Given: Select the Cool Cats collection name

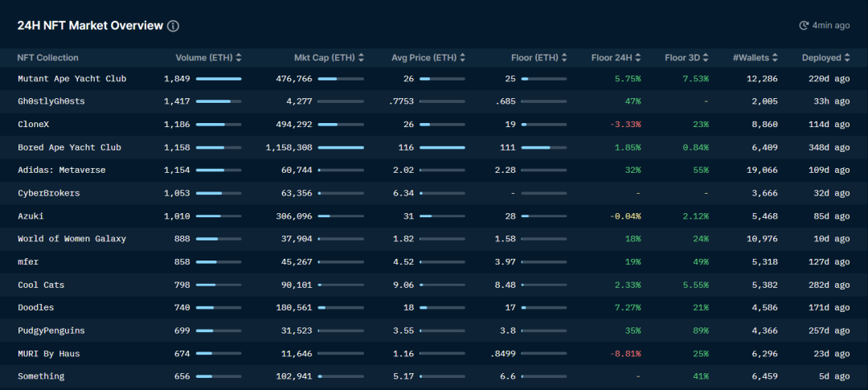Looking at the screenshot, I should point(41,285).
